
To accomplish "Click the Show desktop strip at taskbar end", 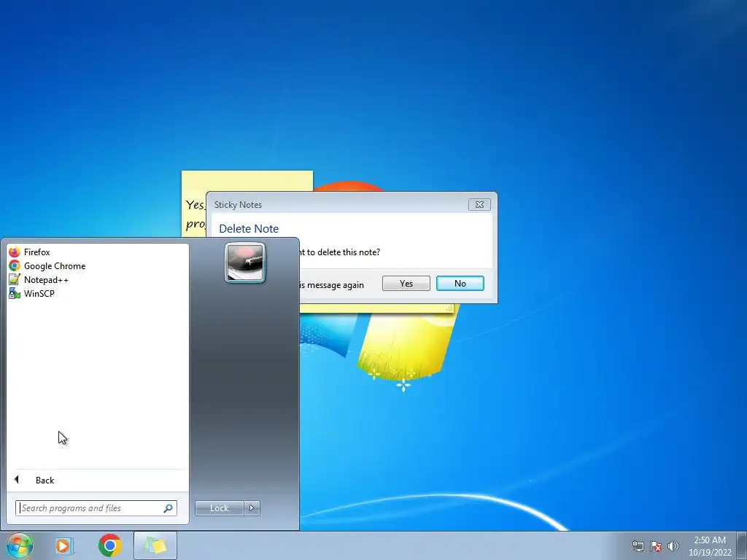I will click(x=742, y=545).
